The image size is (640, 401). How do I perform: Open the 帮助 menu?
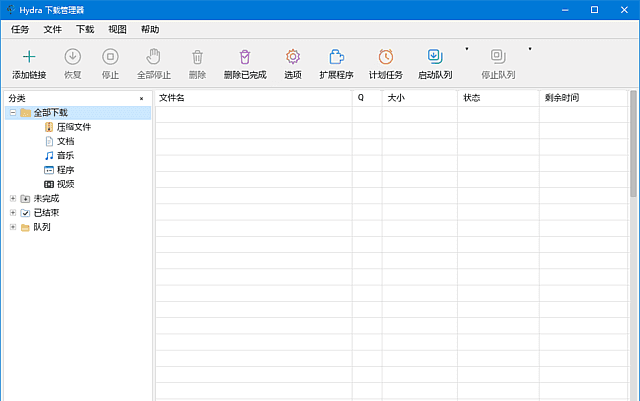150,29
